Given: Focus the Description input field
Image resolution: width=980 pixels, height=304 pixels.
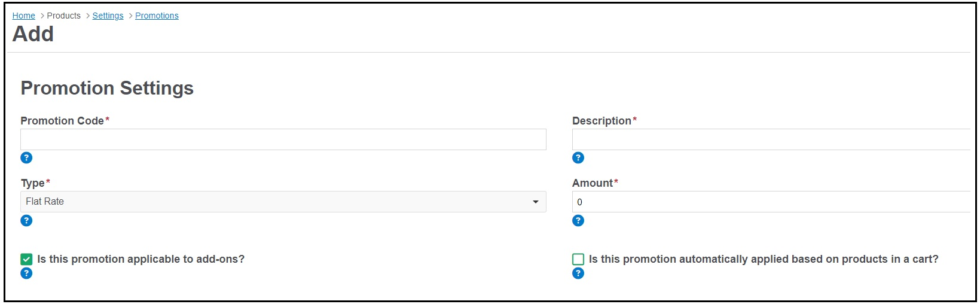Looking at the screenshot, I should [x=771, y=139].
